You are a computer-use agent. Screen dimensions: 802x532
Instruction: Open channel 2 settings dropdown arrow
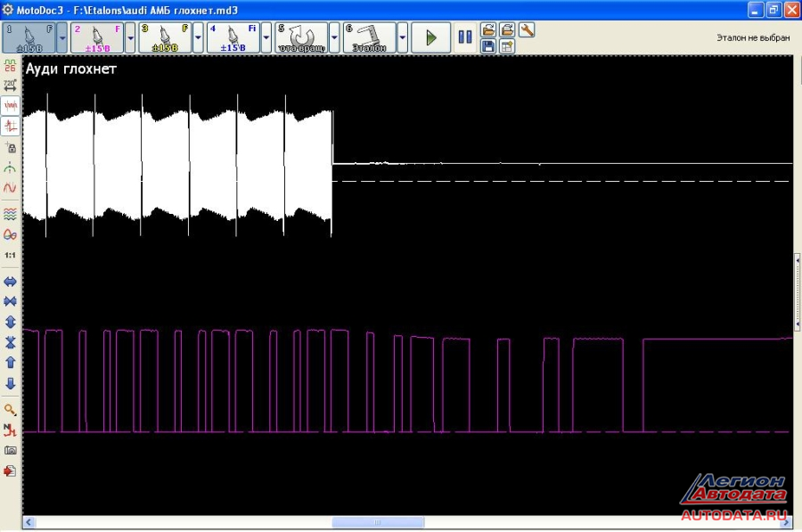pyautogui.click(x=130, y=37)
